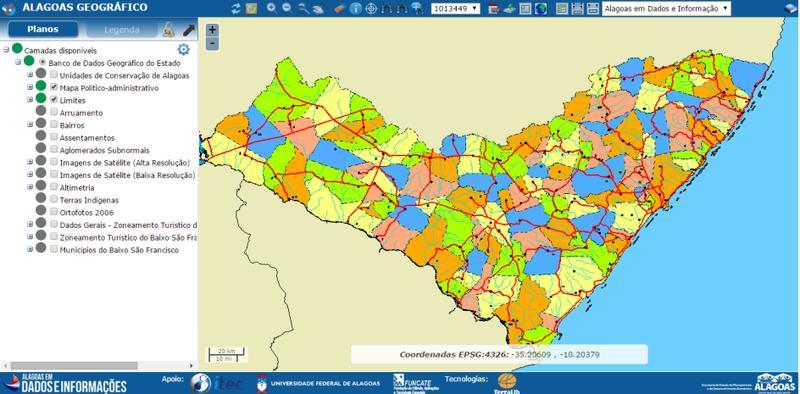The width and height of the screenshot is (800, 394).
Task: Select the blue information tool icon
Action: [356, 8]
